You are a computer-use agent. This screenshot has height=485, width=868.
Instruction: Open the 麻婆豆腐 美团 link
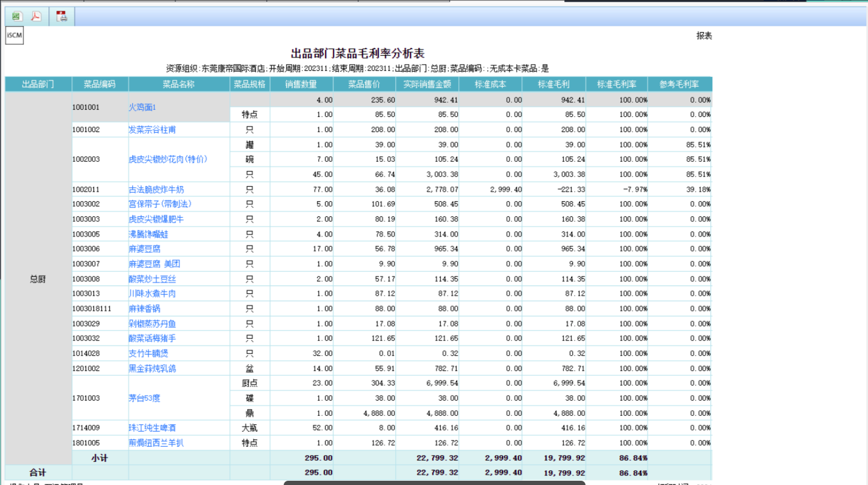click(x=154, y=264)
